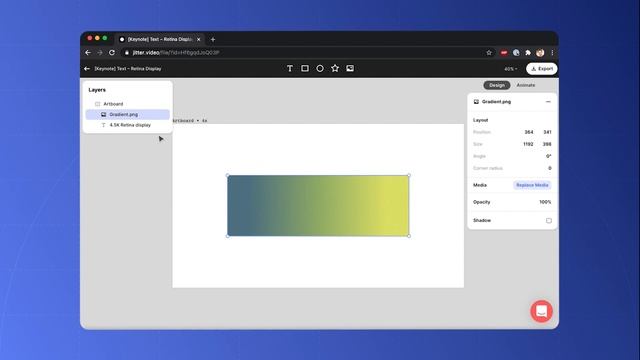640x360 pixels.
Task: Open the browser profile avatar
Action: coord(540,53)
